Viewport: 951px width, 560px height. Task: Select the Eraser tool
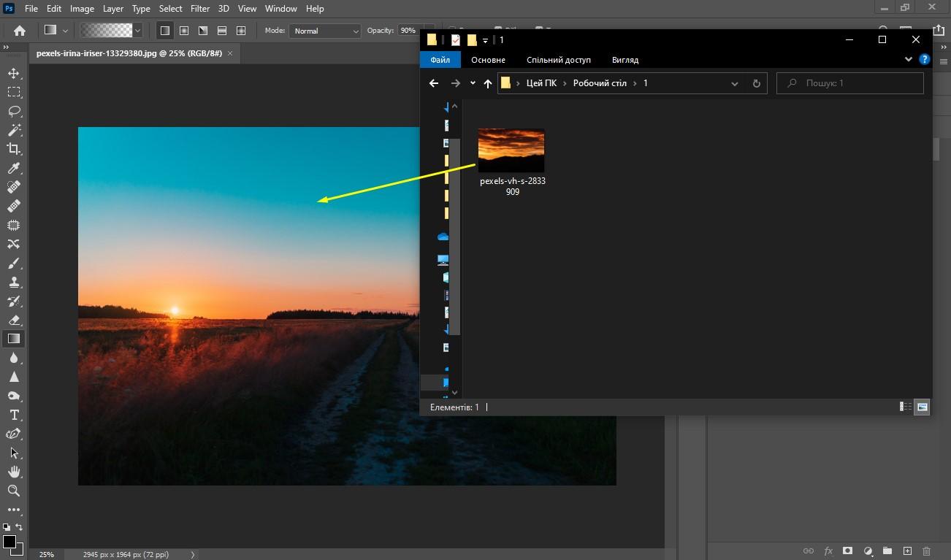[14, 320]
